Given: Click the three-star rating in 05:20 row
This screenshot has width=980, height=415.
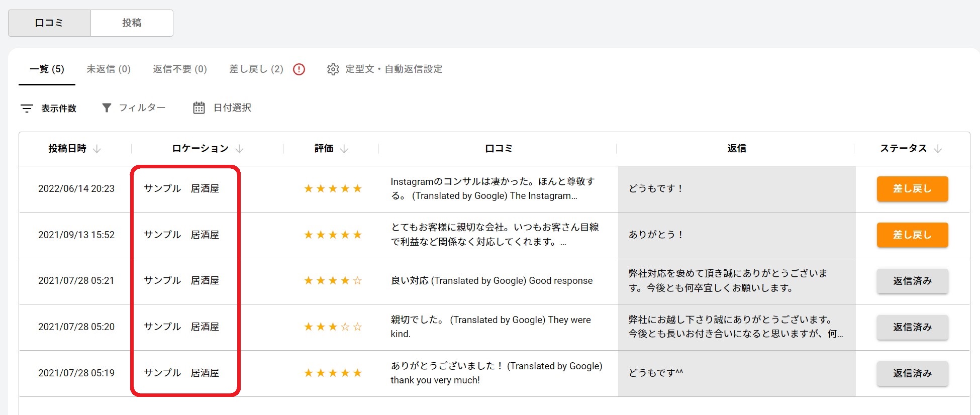Looking at the screenshot, I should click(333, 327).
